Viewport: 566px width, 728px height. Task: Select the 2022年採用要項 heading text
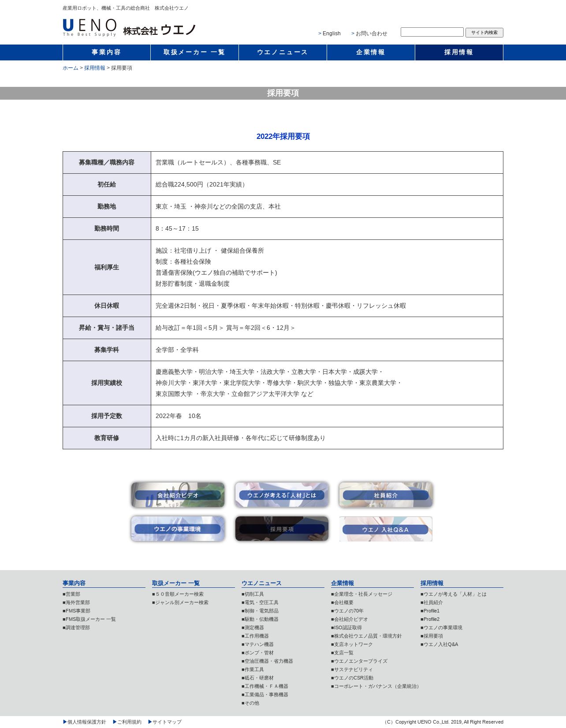(x=283, y=137)
